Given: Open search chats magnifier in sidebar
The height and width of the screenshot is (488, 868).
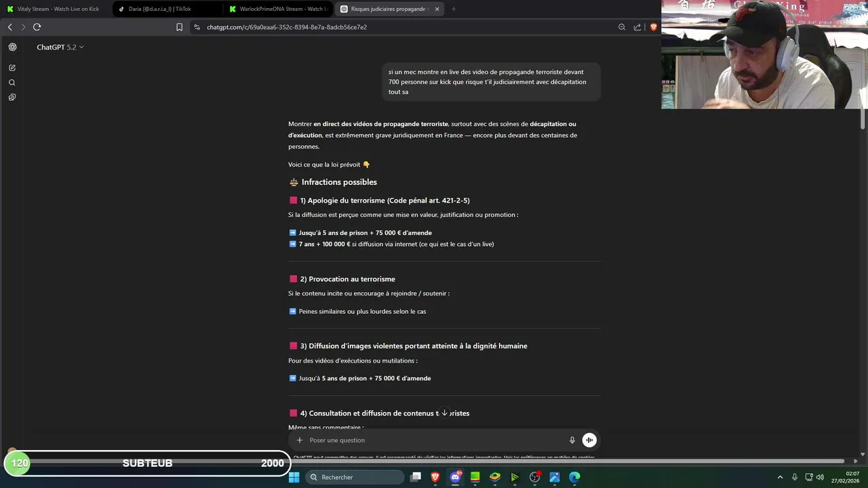Looking at the screenshot, I should coord(12,83).
